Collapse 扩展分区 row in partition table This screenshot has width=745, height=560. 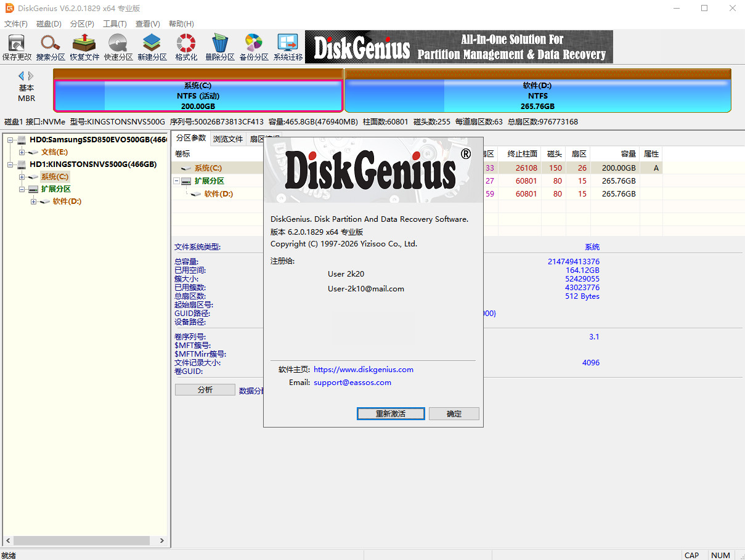click(177, 181)
